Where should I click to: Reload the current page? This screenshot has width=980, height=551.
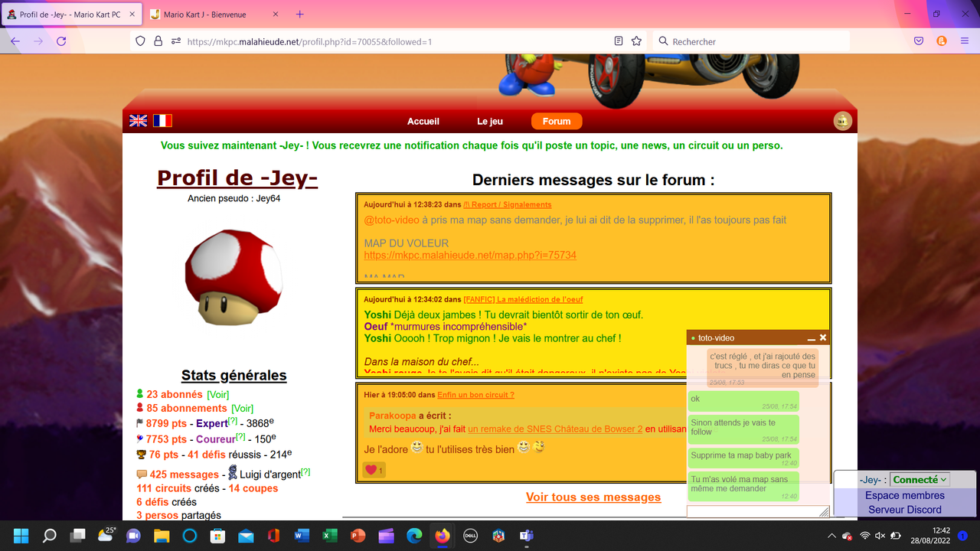[61, 41]
